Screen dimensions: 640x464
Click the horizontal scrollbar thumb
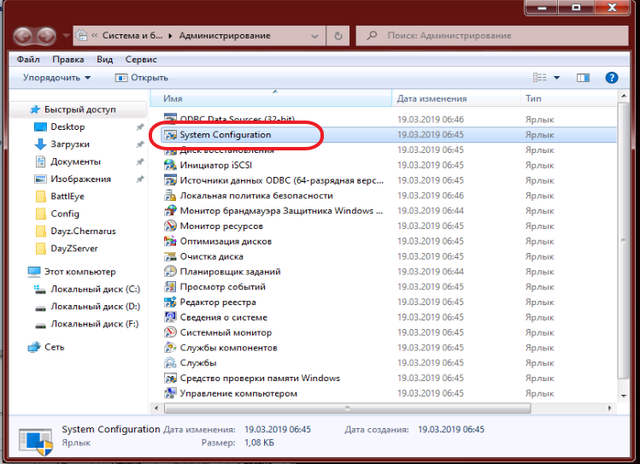click(x=347, y=408)
